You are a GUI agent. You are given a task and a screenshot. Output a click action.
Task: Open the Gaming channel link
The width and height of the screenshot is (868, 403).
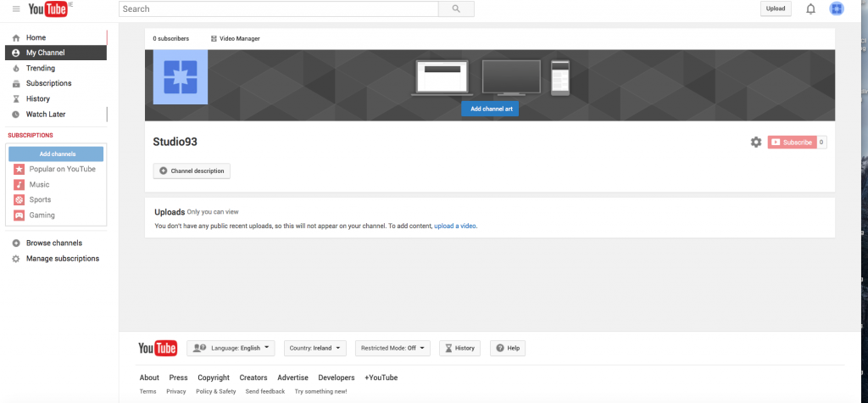pos(42,215)
